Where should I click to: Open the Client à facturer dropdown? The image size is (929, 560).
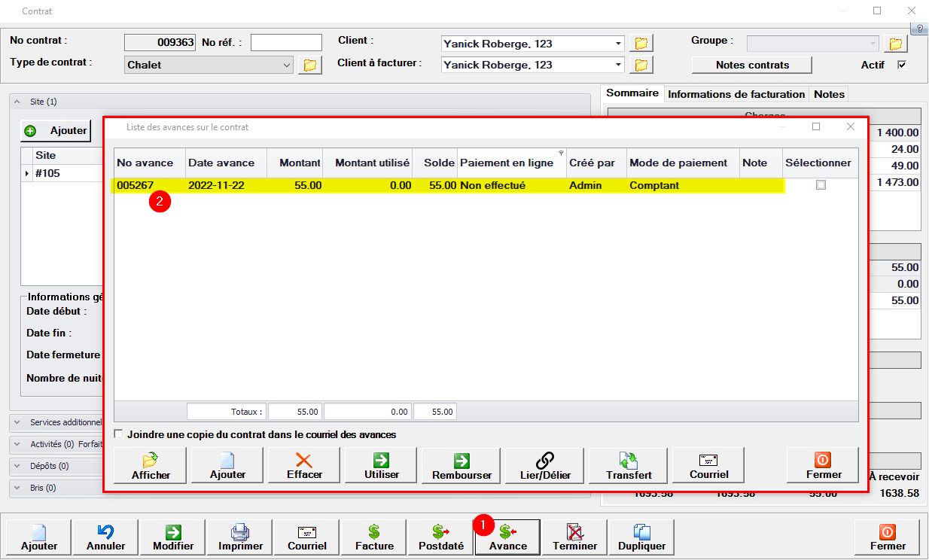click(x=618, y=65)
